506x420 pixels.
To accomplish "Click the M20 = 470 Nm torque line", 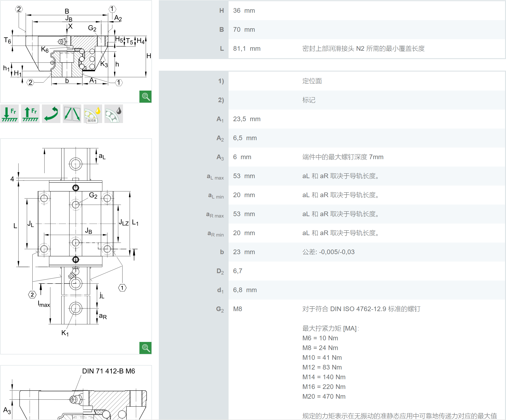I will point(324,397).
